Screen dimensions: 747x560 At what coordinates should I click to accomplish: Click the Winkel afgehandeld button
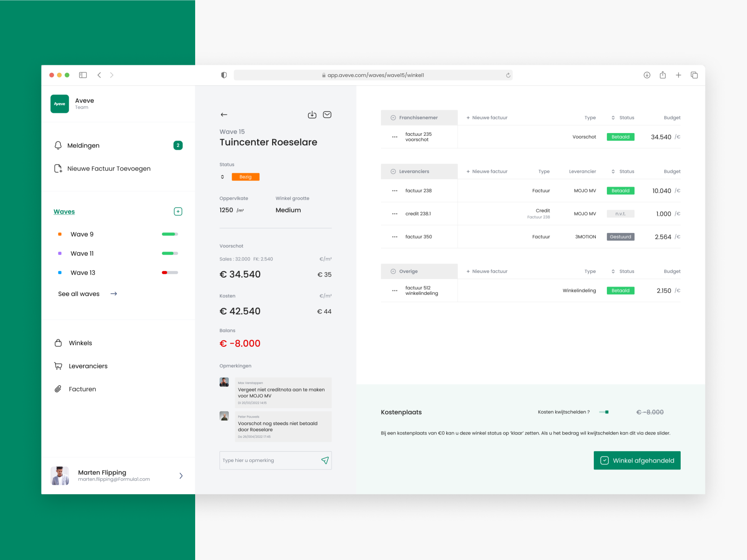click(637, 460)
